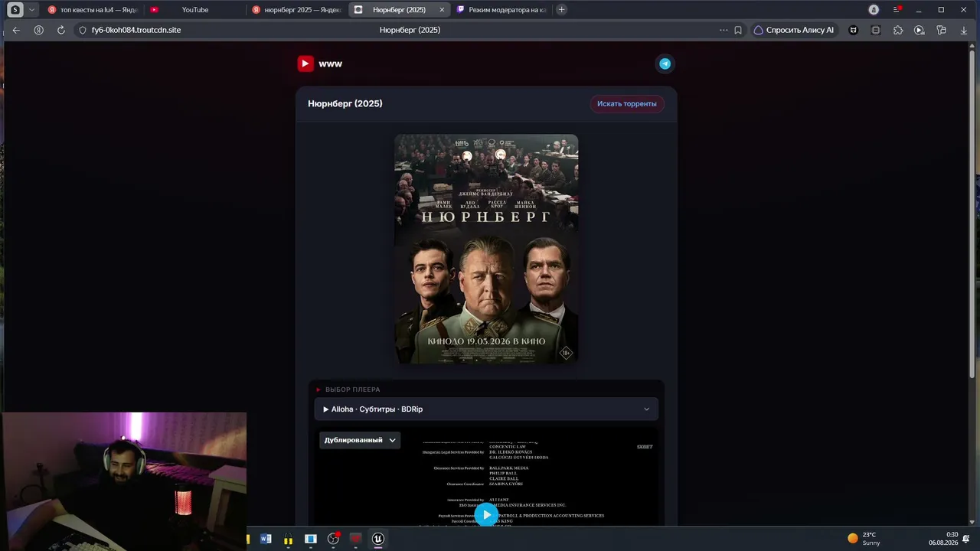The width and height of the screenshot is (980, 551).
Task: Go back to the previous page
Action: pos(16,30)
